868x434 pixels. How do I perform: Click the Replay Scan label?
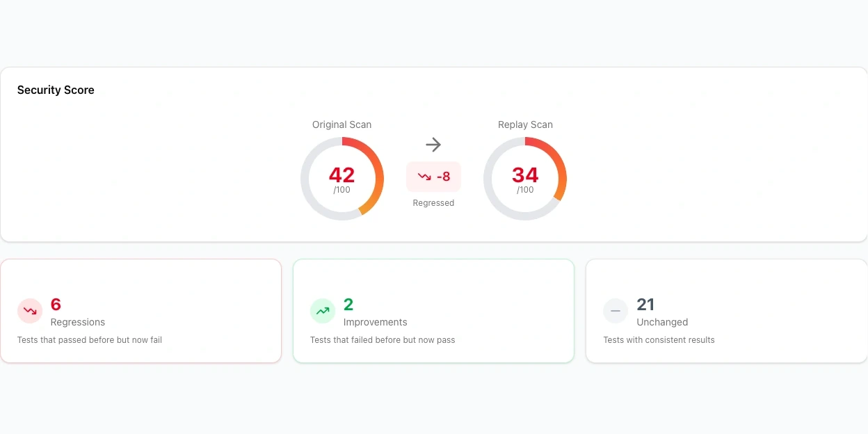pos(525,124)
